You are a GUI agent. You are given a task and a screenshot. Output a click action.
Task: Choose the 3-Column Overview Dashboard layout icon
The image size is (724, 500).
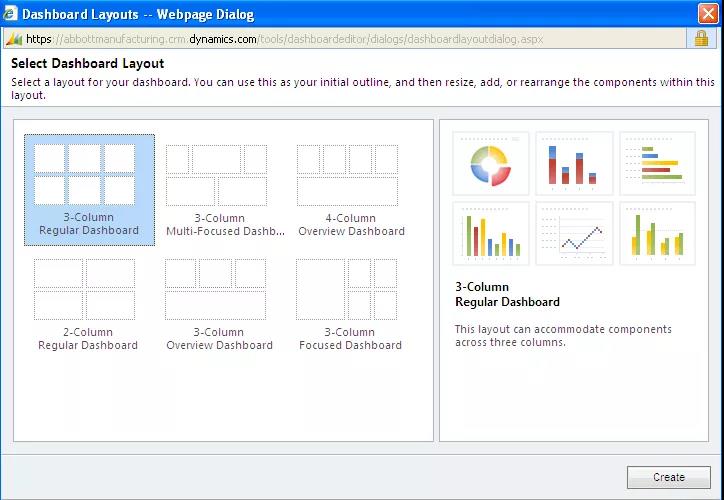coord(216,289)
